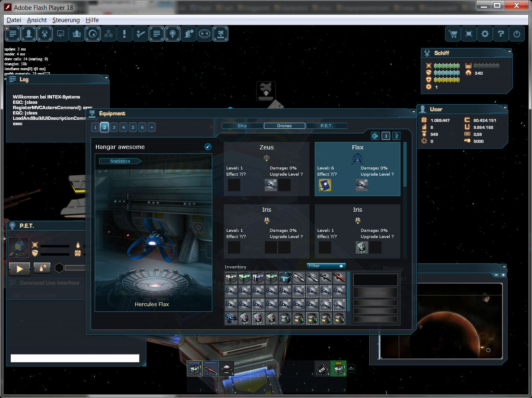Add a new hangar with plus button
This screenshot has height=398, width=532.
[152, 127]
